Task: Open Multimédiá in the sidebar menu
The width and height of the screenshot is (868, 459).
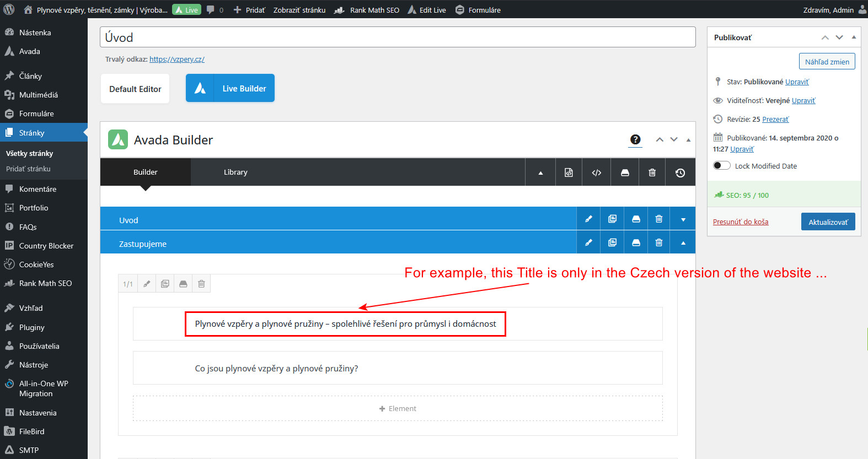Action: click(44, 95)
